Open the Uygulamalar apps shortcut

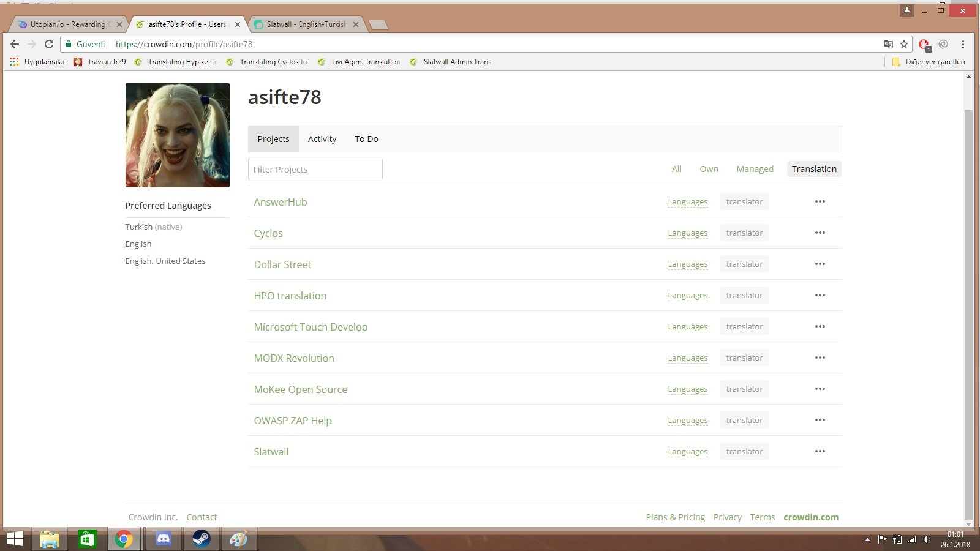click(38, 62)
